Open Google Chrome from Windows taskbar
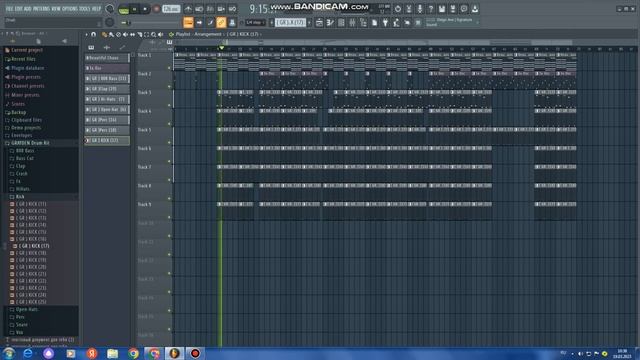Image resolution: width=640 pixels, height=360 pixels. [x=133, y=353]
